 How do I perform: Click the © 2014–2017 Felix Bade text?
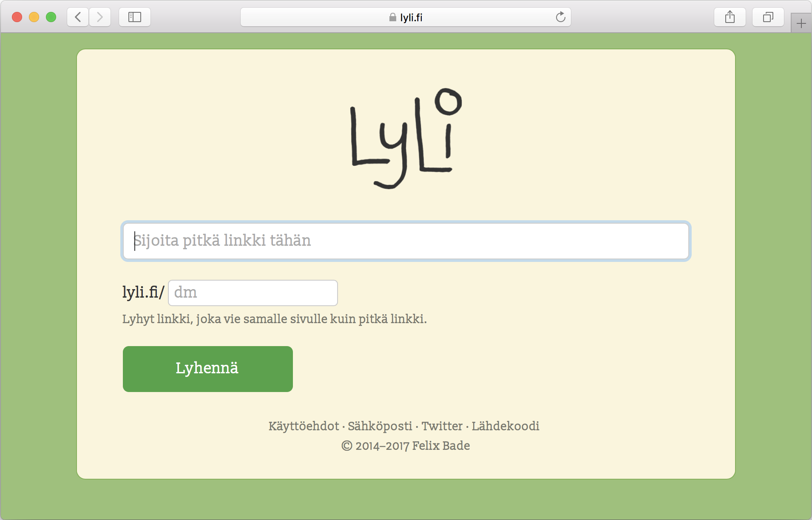pyautogui.click(x=406, y=446)
